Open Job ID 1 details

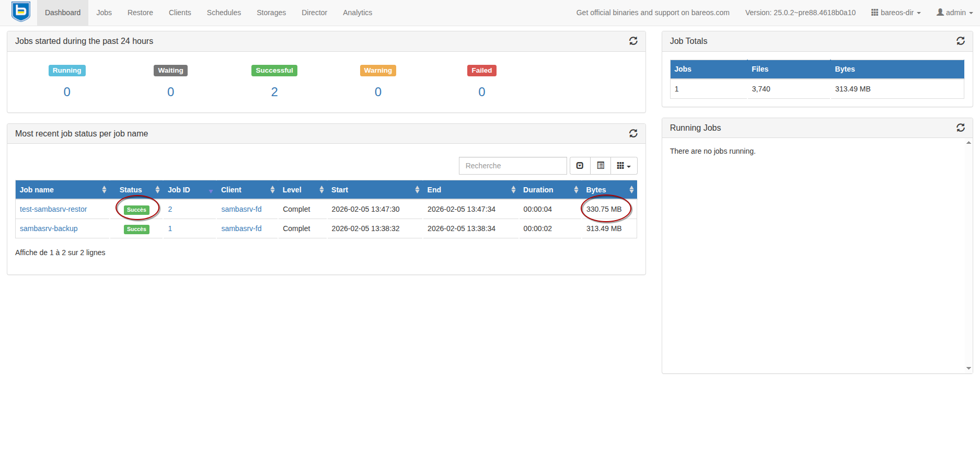170,228
